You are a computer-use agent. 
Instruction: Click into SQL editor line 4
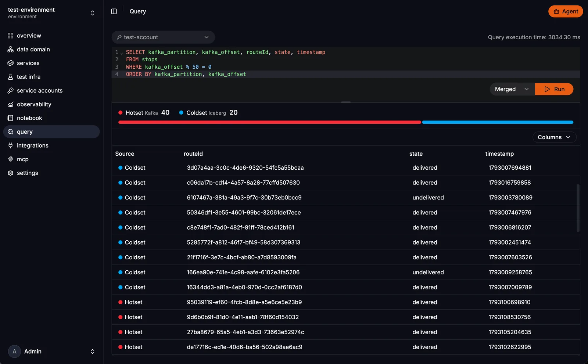point(346,74)
